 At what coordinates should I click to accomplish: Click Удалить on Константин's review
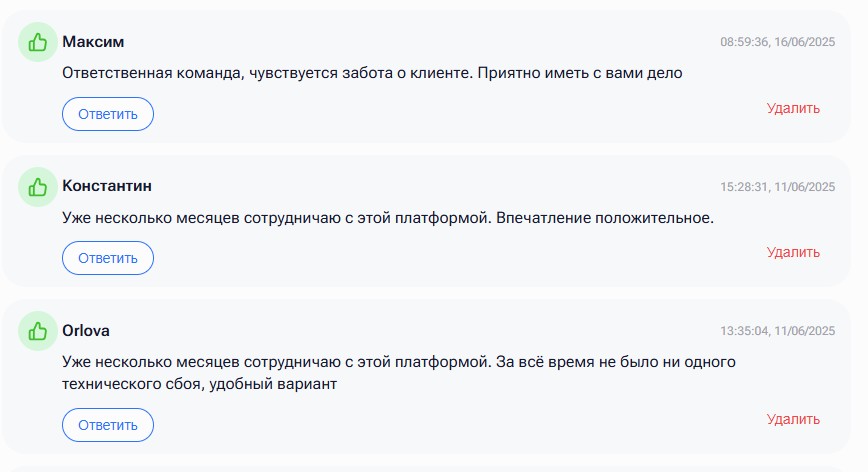click(x=793, y=252)
